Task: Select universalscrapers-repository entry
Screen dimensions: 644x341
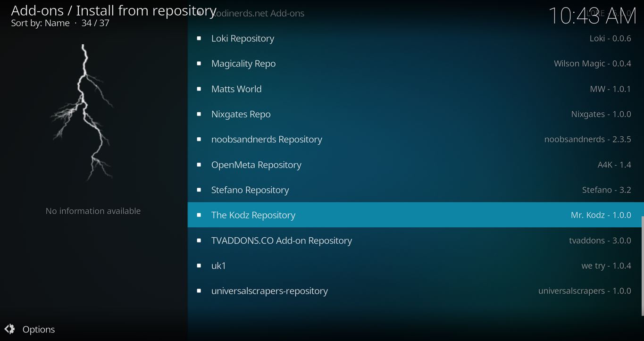Action: tap(269, 291)
